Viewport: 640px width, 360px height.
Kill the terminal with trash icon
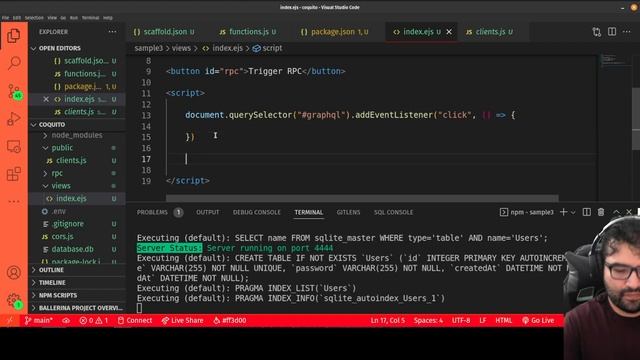(601, 212)
